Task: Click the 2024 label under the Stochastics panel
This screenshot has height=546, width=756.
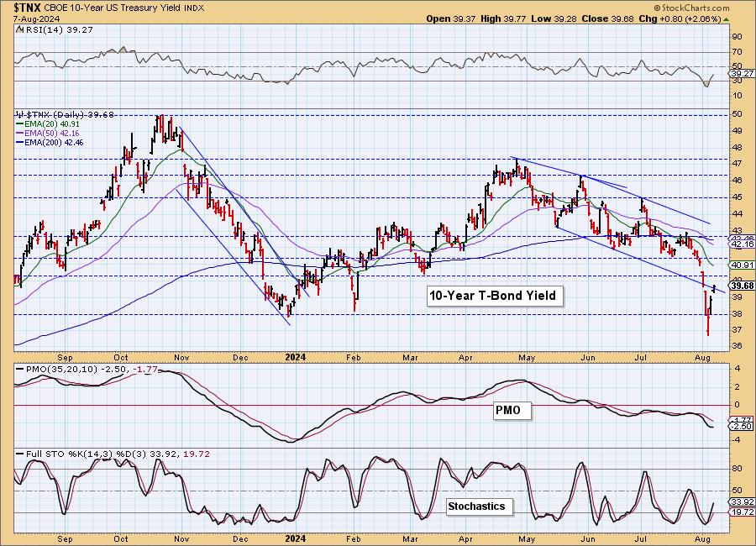Action: click(x=295, y=538)
